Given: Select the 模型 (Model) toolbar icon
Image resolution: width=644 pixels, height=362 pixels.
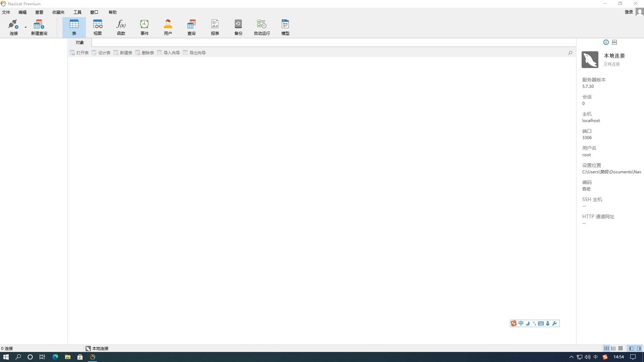Looking at the screenshot, I should point(285,27).
